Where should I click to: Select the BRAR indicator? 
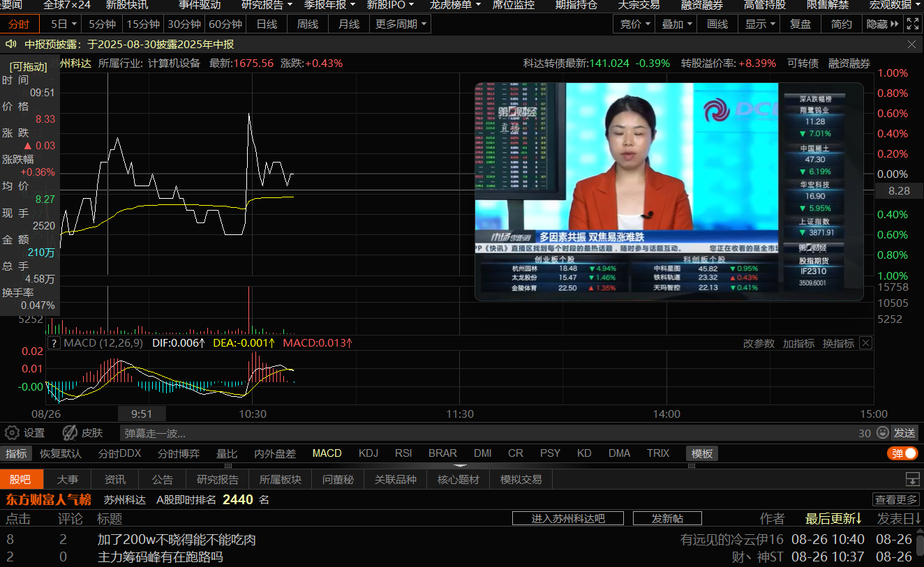(x=442, y=453)
